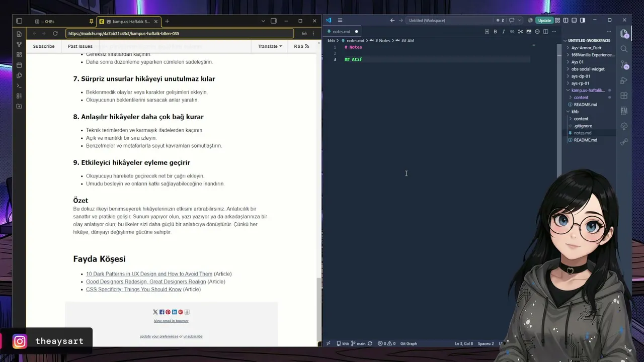Expand the ays-rp-01 folder
The width and height of the screenshot is (644, 362).
point(580,83)
